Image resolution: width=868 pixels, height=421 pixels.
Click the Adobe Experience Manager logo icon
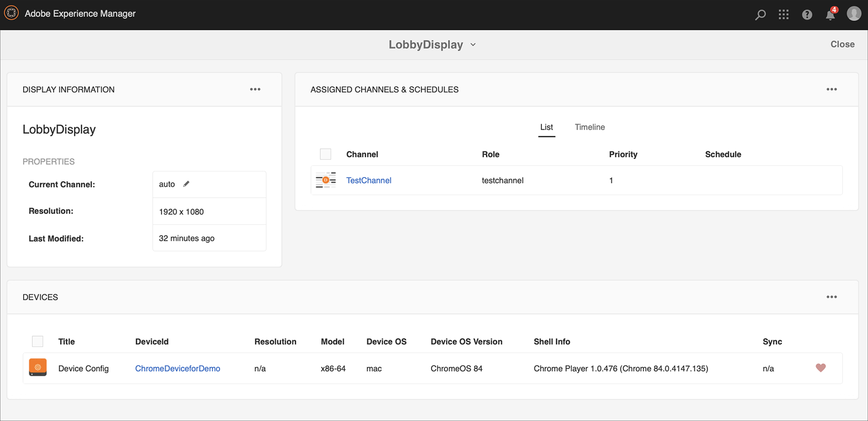click(x=11, y=13)
